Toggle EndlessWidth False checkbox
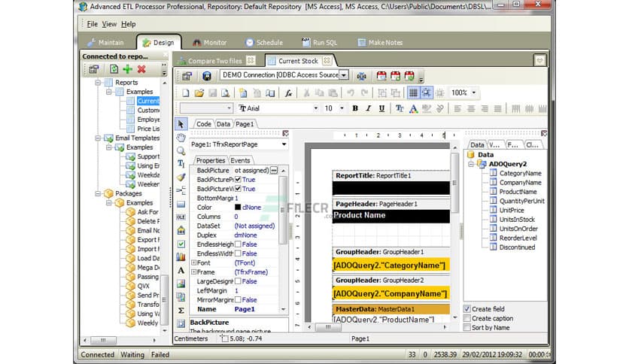Image resolution: width=629 pixels, height=364 pixels. point(238,253)
